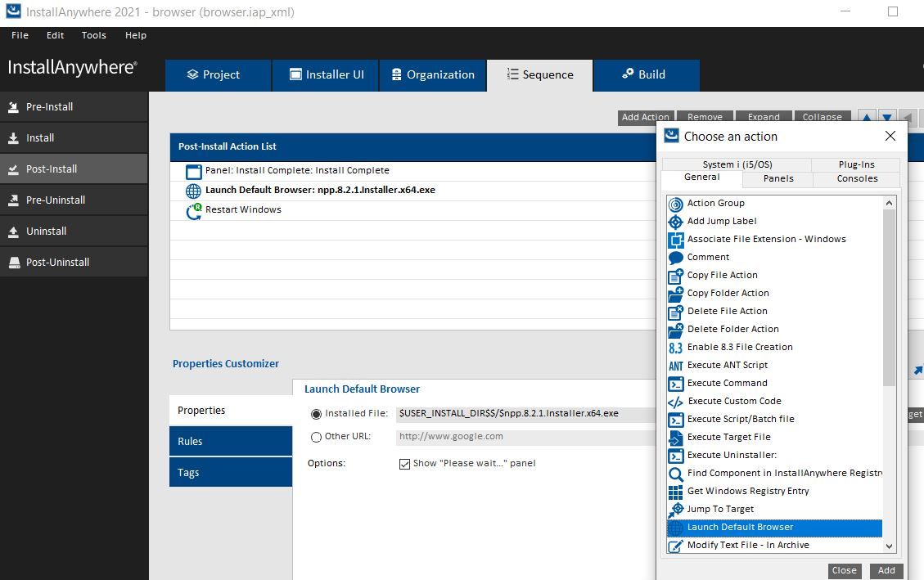Open the Installer UI tab

click(x=325, y=74)
